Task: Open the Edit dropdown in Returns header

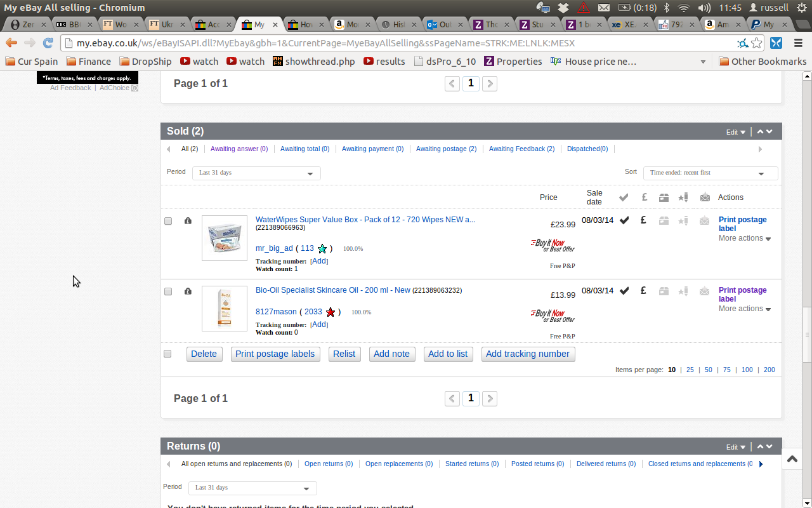Action: point(736,447)
